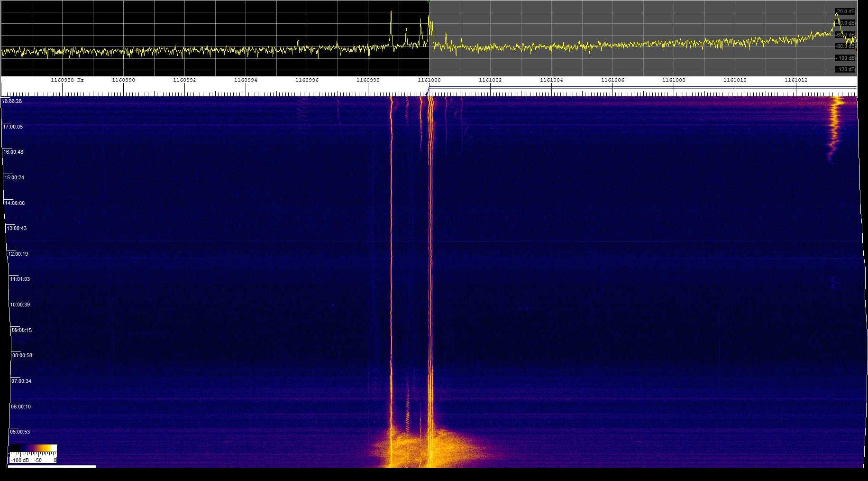Click the -50 color legend label
The width and height of the screenshot is (868, 481).
pyautogui.click(x=38, y=460)
